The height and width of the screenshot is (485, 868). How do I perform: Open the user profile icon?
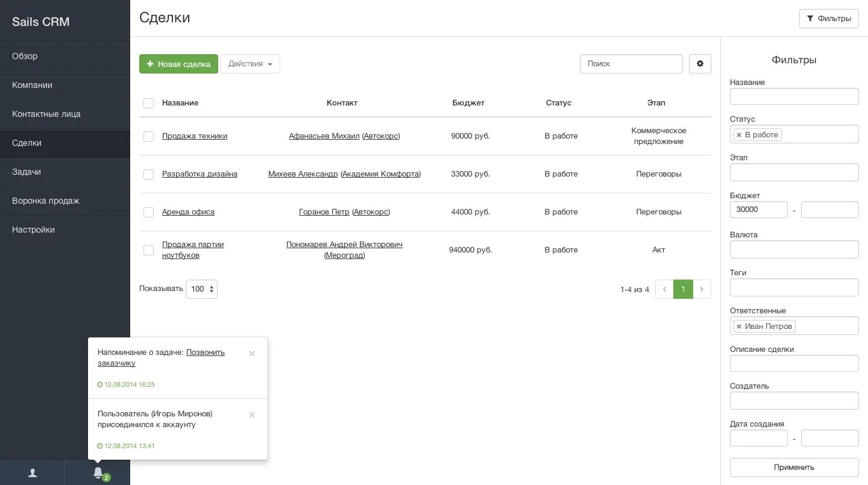pyautogui.click(x=33, y=473)
